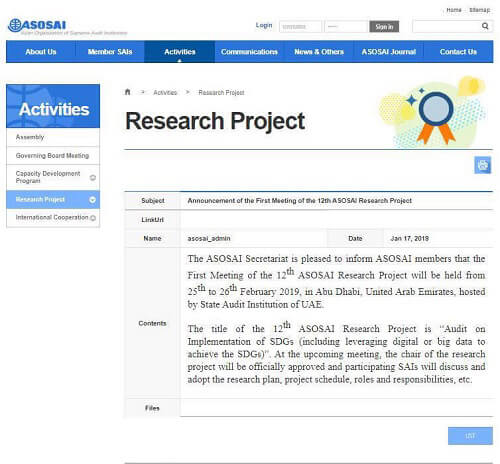Open International Cooperation sidebar item
The height and width of the screenshot is (464, 500).
[53, 218]
